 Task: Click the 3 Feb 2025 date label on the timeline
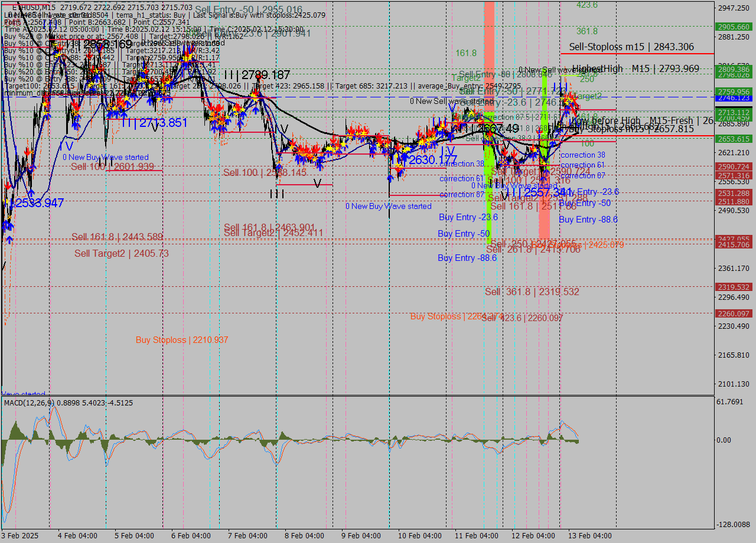click(21, 536)
